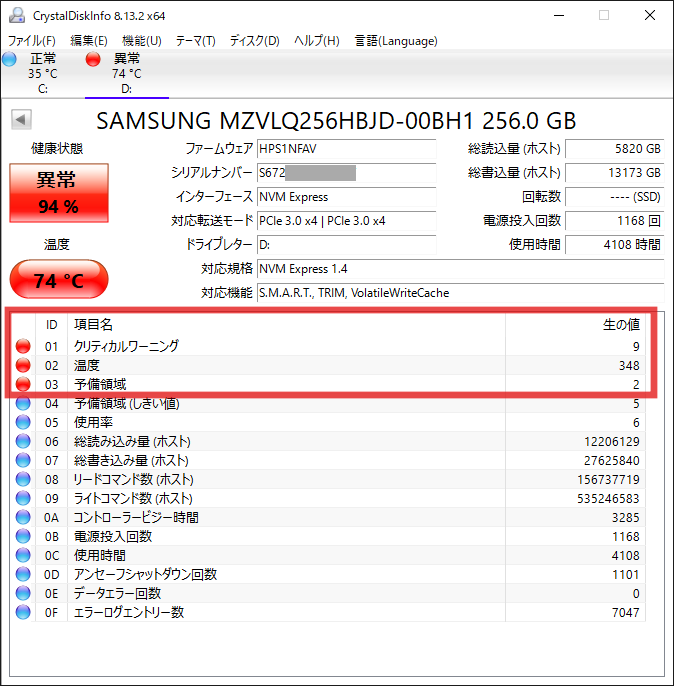Click red status icon for row 02 温度
674x686 pixels.
pos(23,365)
